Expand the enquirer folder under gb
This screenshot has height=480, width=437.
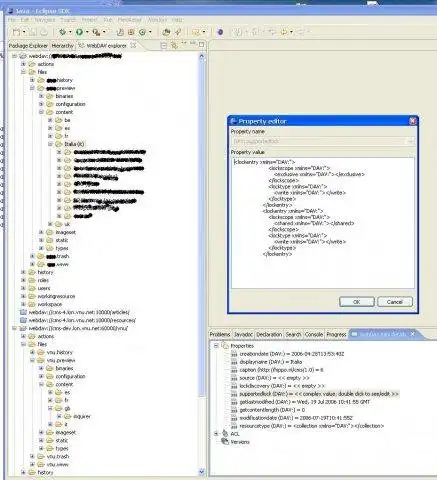(59, 416)
